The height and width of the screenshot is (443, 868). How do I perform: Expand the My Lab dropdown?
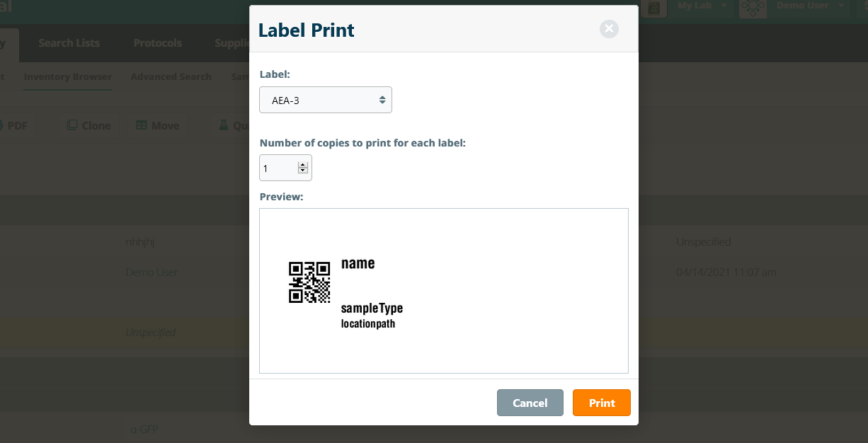click(x=702, y=6)
